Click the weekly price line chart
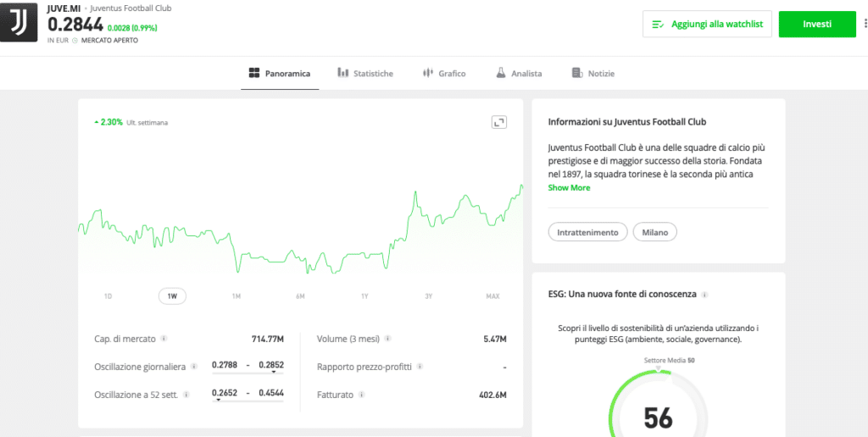 point(301,230)
